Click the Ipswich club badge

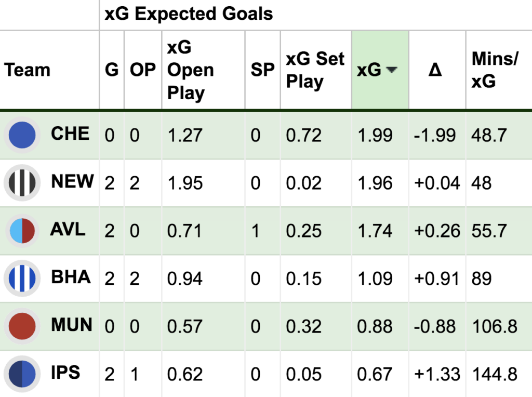22,374
